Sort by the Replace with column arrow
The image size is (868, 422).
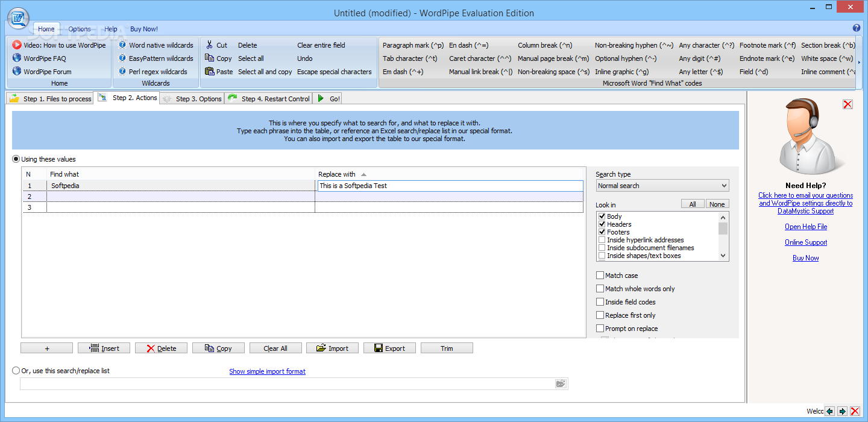click(x=363, y=174)
